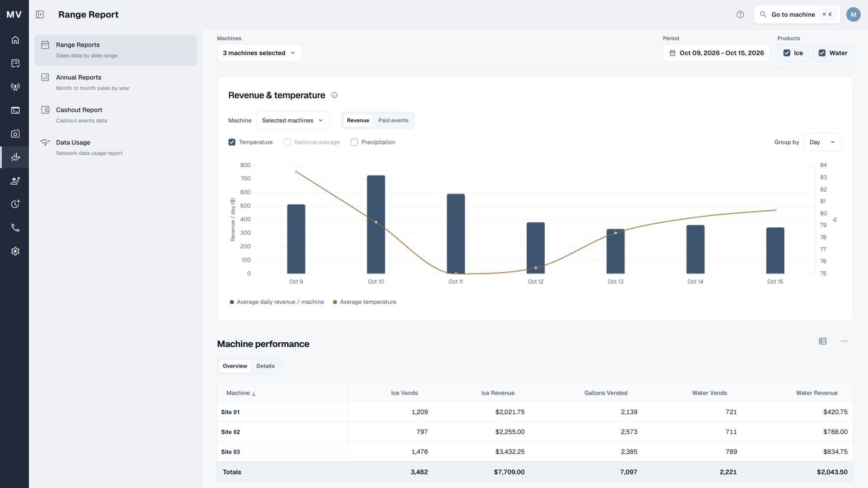Screen dimensions: 868x488
Task: Switch to the Paid events tab
Action: click(393, 120)
